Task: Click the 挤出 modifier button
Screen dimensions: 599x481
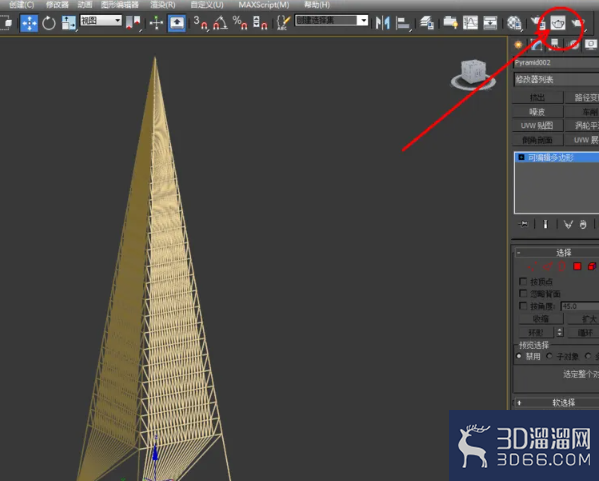Action: click(537, 97)
